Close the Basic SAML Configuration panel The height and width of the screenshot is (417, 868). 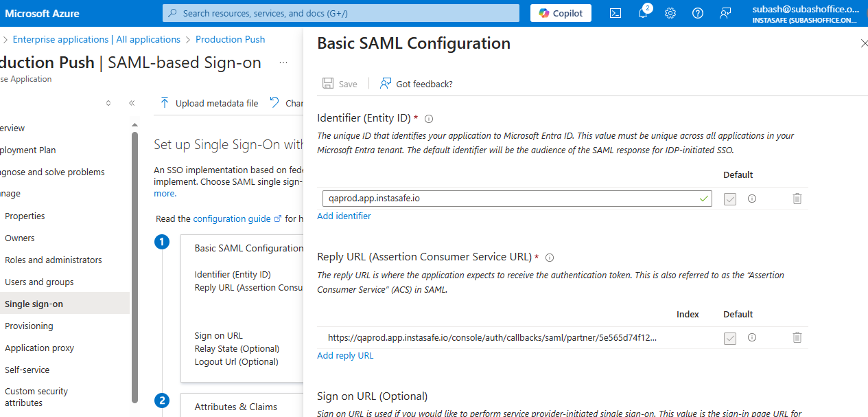pos(864,43)
